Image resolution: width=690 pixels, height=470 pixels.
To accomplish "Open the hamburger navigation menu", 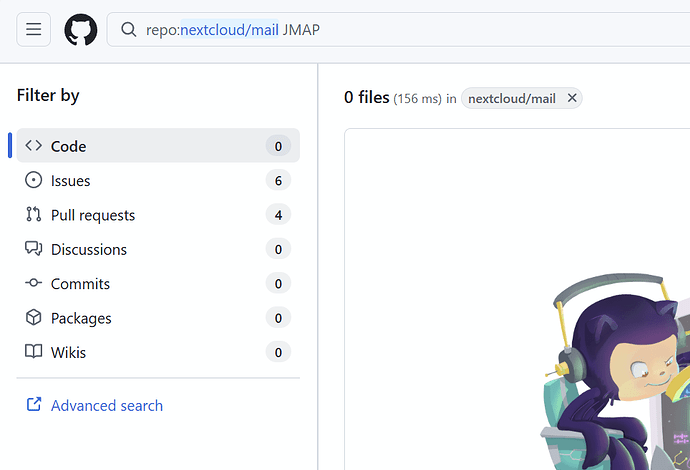I will tap(33, 29).
